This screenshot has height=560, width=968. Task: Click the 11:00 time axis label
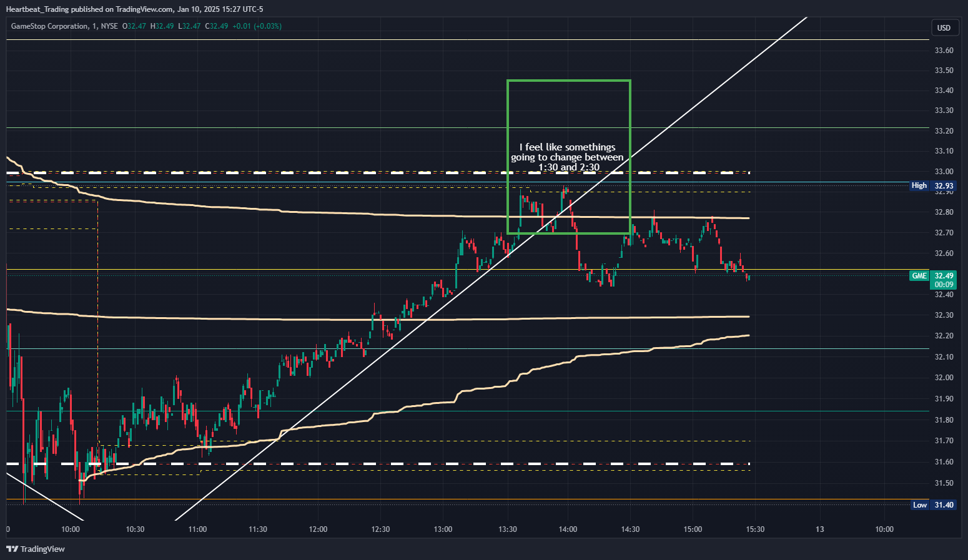[x=197, y=529]
